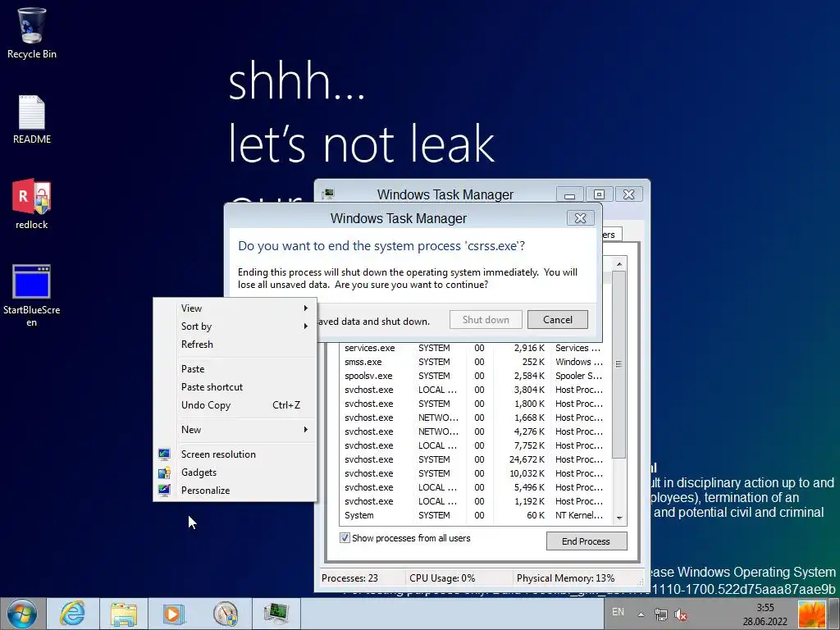840x630 pixels.
Task: Select the StartBlueScreen desktop icon
Action: click(x=32, y=295)
